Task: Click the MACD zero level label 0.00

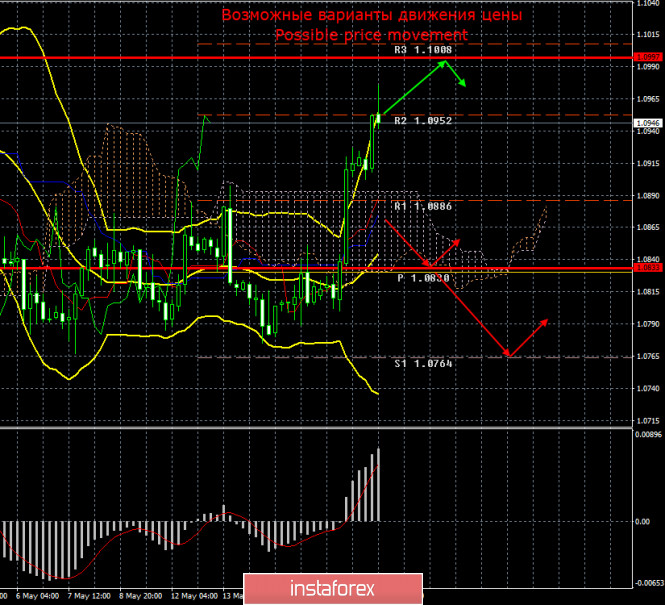Action: pos(643,522)
